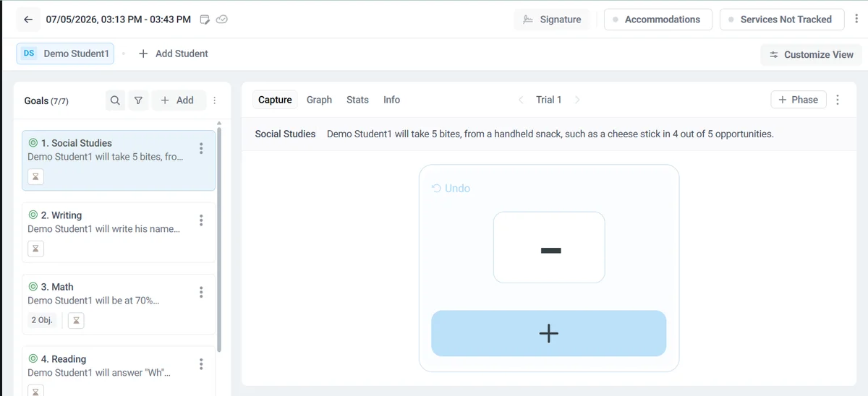Open the kebab menu on the Writing goal

click(201, 220)
